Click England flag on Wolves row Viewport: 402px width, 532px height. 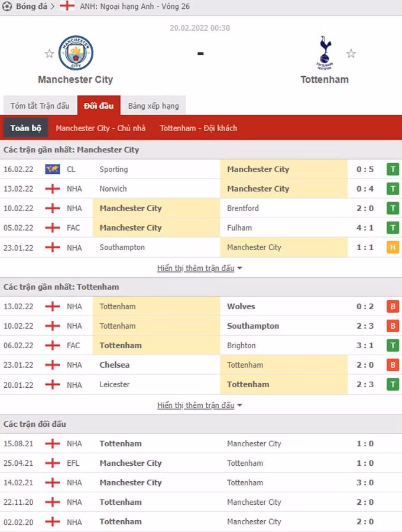click(x=53, y=306)
